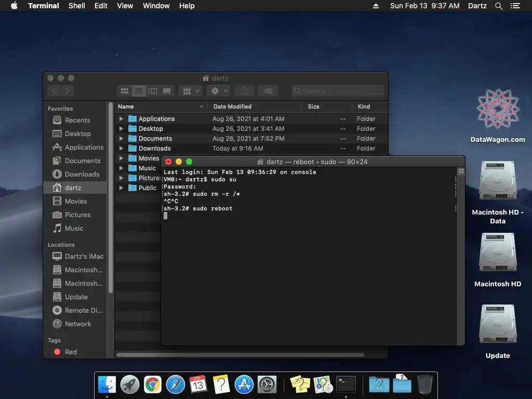The image size is (532, 399).
Task: Switch Finder to gallery view
Action: click(167, 91)
